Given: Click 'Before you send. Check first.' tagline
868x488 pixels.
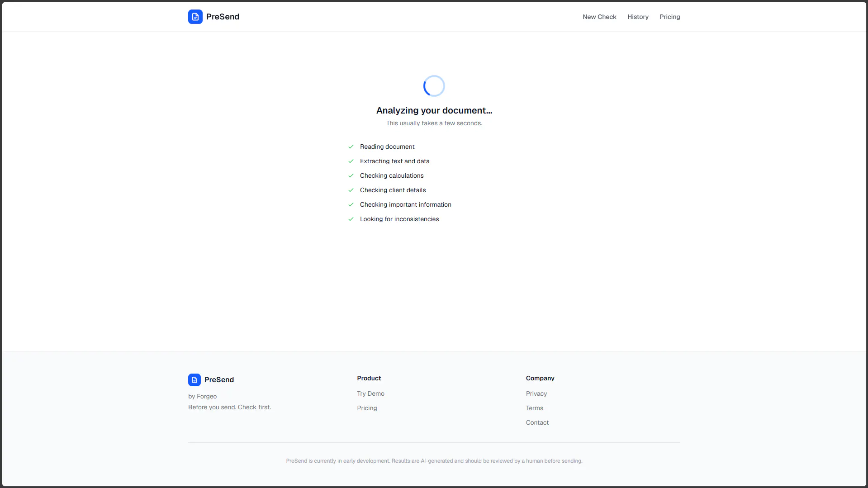Looking at the screenshot, I should pos(230,407).
